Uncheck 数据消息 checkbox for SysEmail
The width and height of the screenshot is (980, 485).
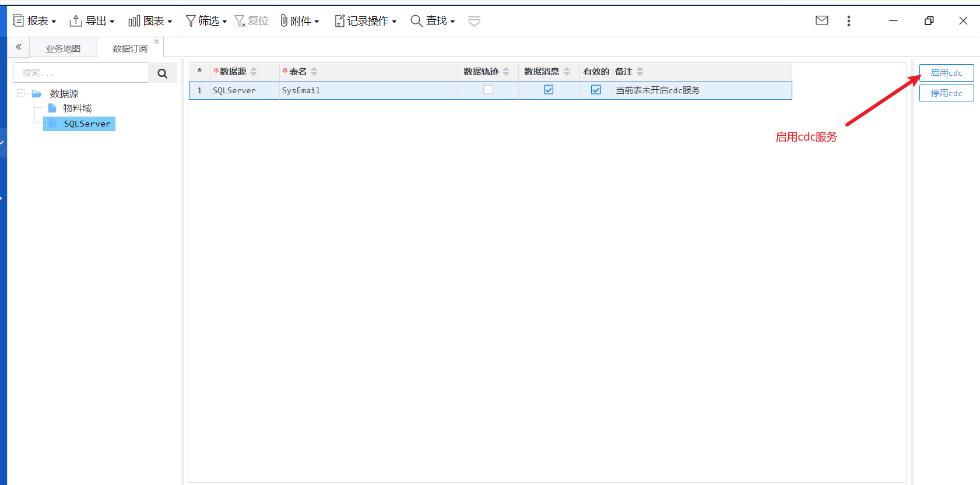548,90
